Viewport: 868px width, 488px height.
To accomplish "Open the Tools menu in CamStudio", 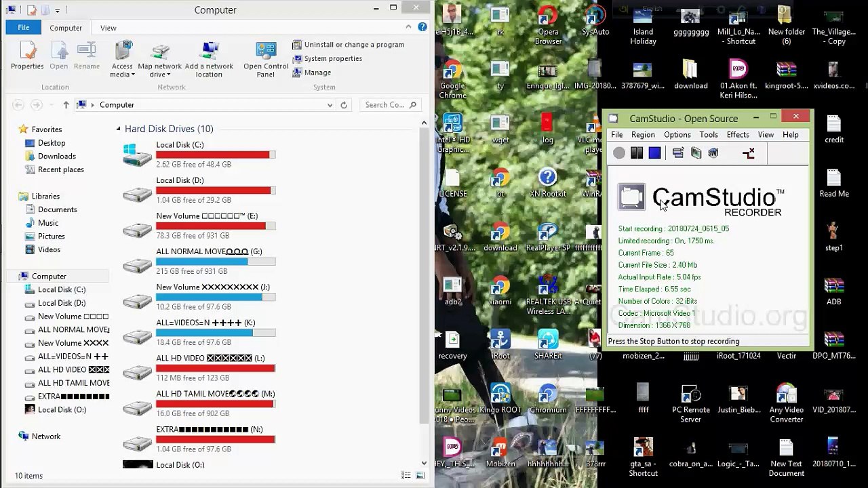I will 709,135.
